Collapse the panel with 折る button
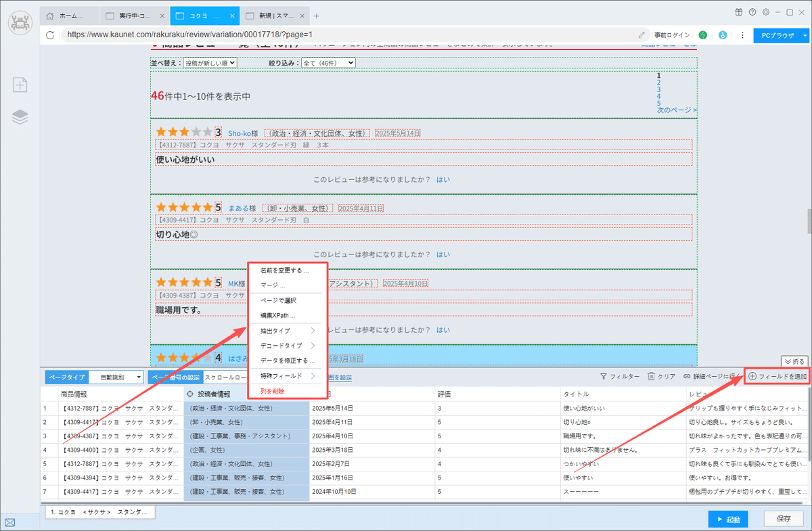 click(x=794, y=361)
